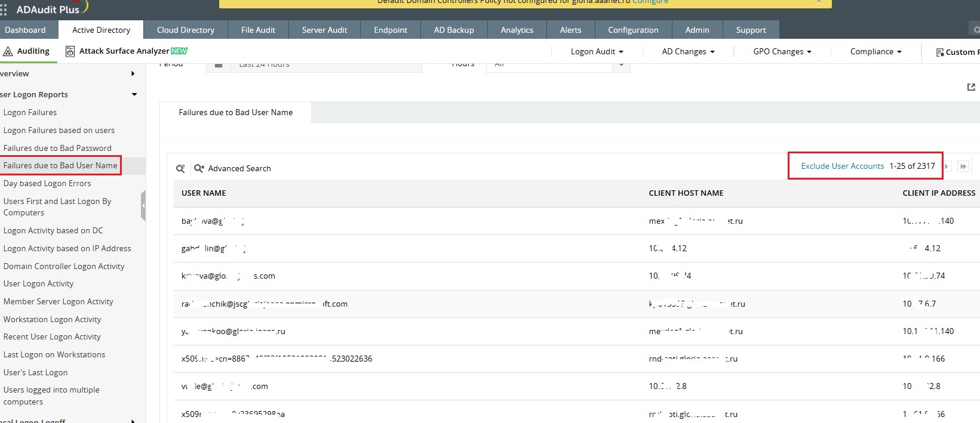Screen dimensions: 980x423
Task: Open the GPO Changes dropdown
Action: pos(782,52)
